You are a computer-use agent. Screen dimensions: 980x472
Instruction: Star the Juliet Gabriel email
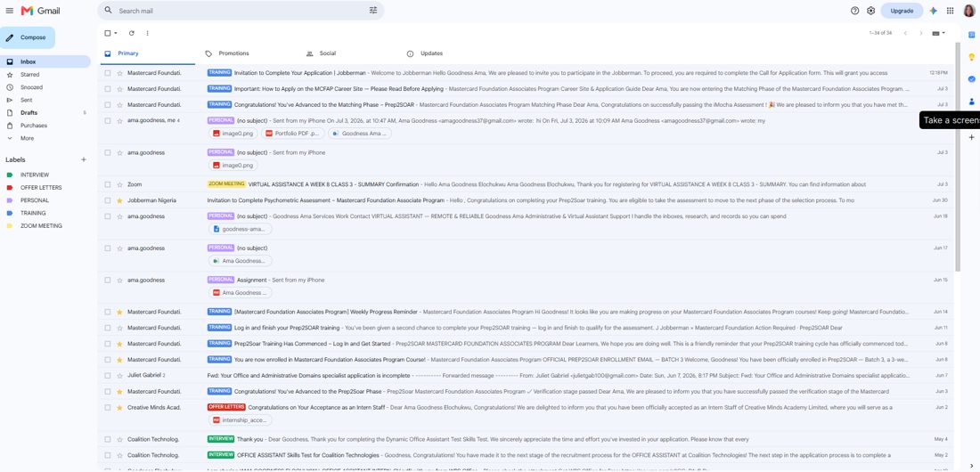pos(119,376)
